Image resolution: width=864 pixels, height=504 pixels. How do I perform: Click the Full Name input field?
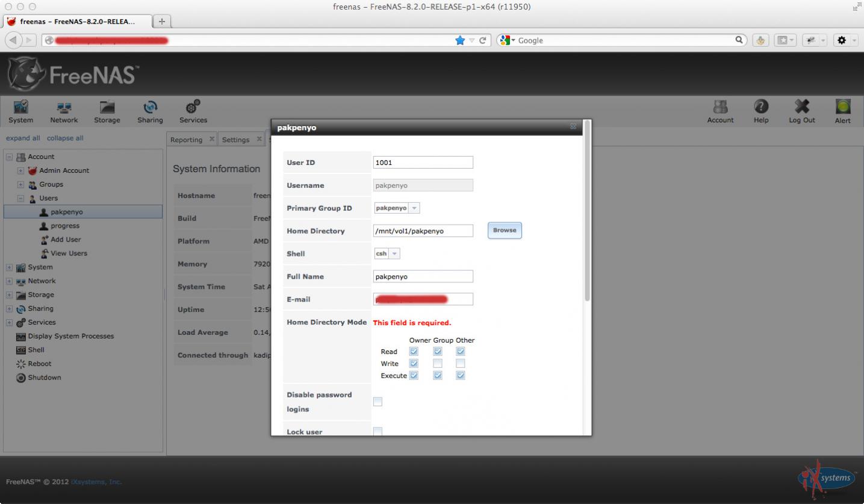tap(423, 277)
